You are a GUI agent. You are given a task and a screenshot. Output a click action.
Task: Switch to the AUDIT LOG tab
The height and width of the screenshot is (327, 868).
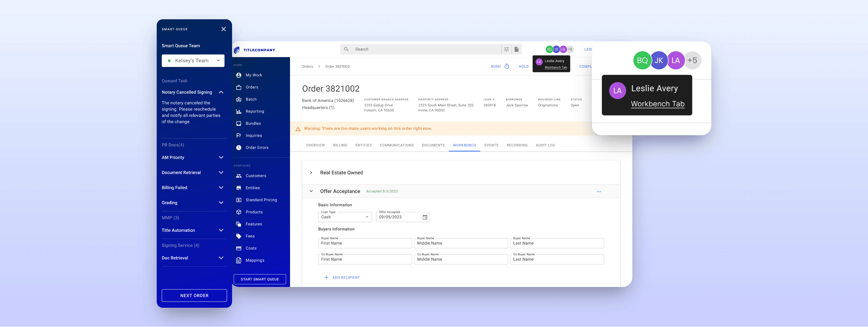pos(545,145)
